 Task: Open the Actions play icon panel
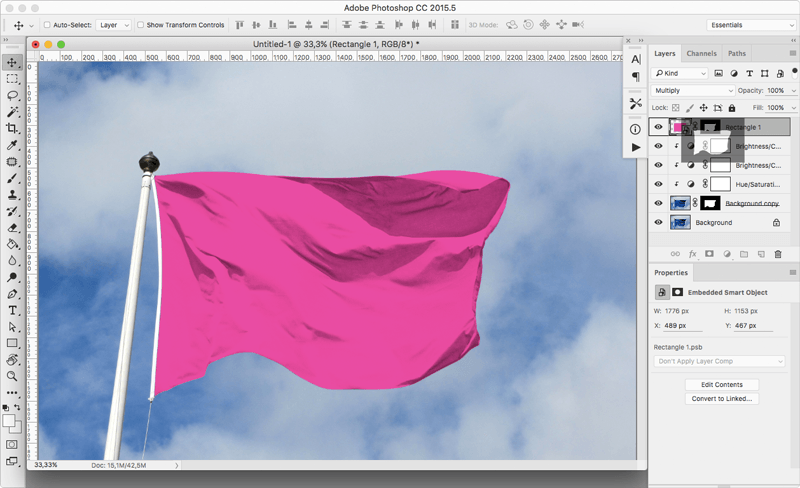[636, 148]
